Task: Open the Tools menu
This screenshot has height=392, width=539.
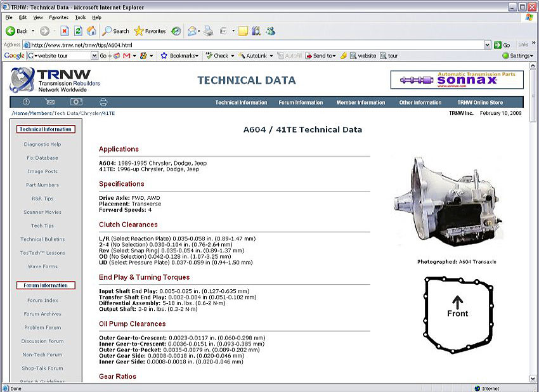Action: 81,17
